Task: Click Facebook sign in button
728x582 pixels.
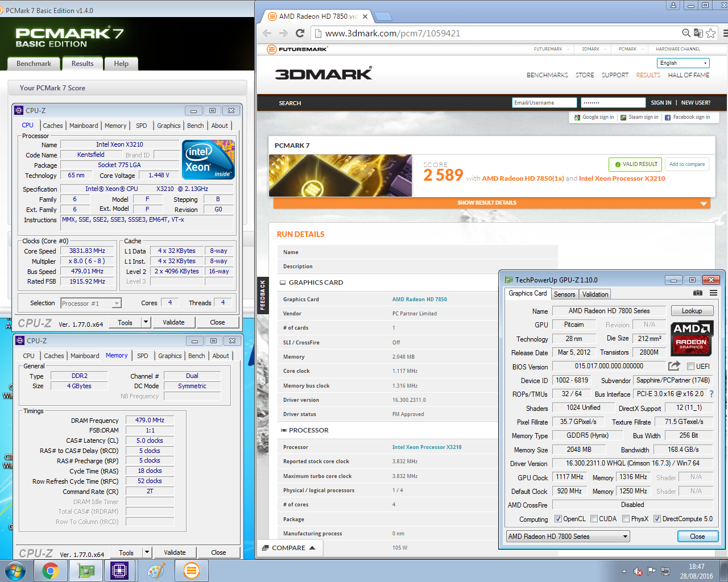Action: 687,117
